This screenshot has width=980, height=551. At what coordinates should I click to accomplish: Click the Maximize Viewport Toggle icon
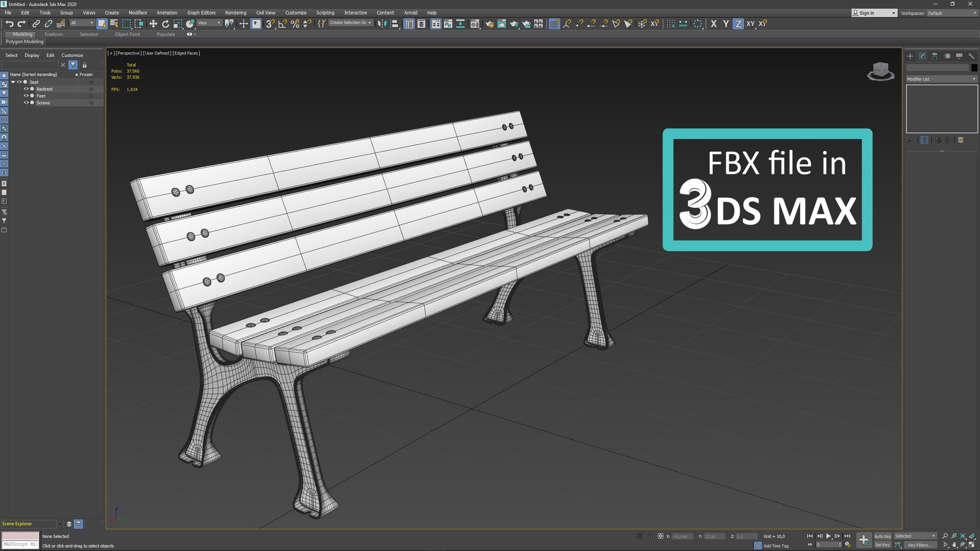coord(971,544)
